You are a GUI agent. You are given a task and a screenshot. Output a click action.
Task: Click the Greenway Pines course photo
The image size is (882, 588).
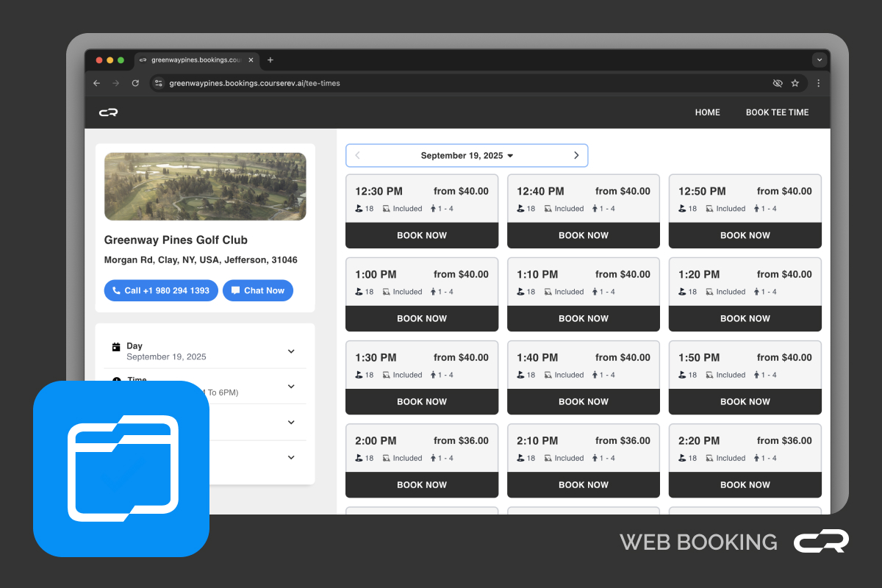[x=205, y=186]
